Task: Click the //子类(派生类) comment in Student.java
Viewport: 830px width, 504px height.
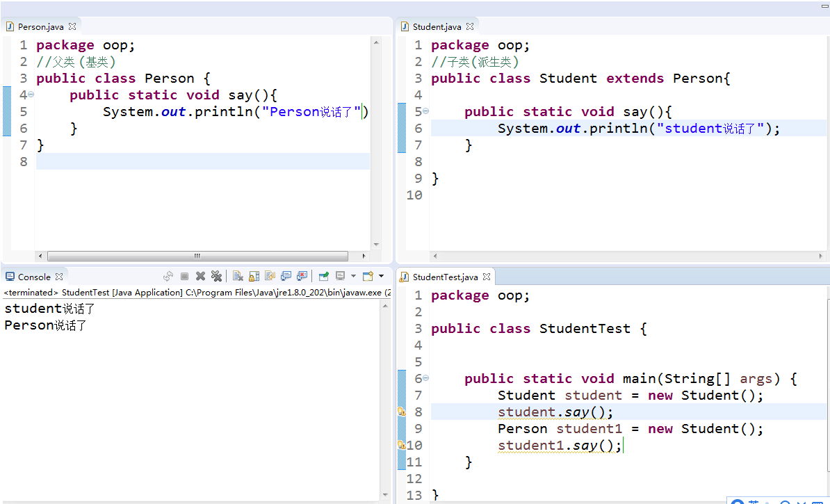Action: (x=475, y=62)
